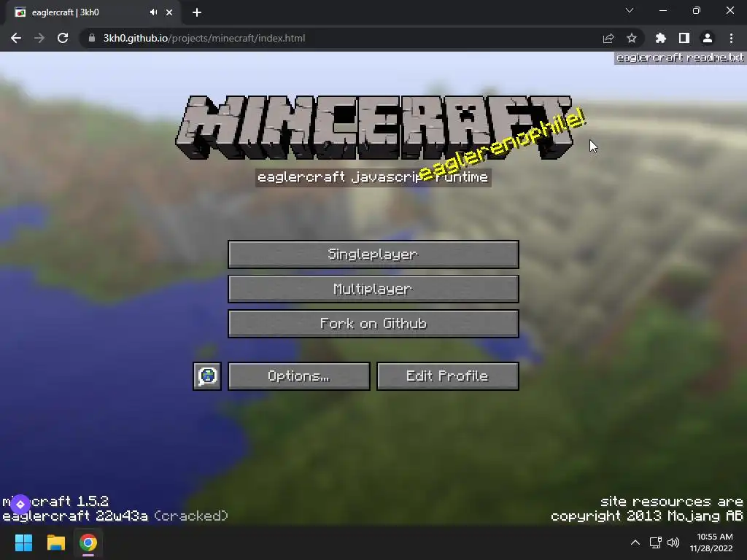The width and height of the screenshot is (747, 560).
Task: Click the Chrome taskbar icon
Action: (x=88, y=542)
